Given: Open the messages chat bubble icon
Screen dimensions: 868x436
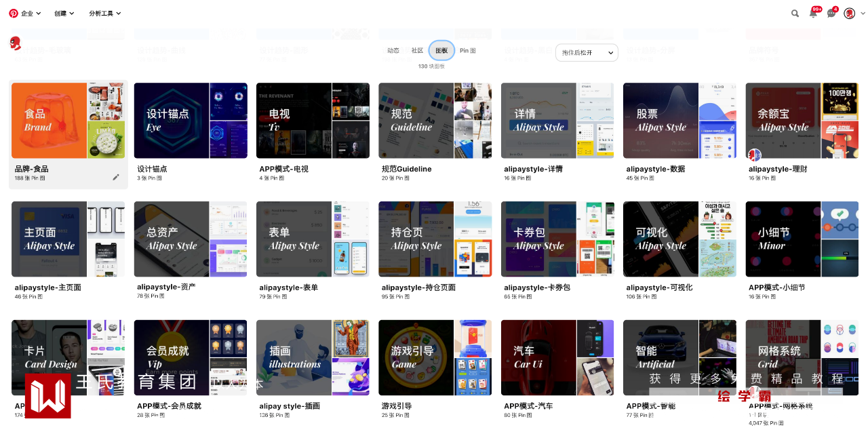Looking at the screenshot, I should [x=832, y=13].
